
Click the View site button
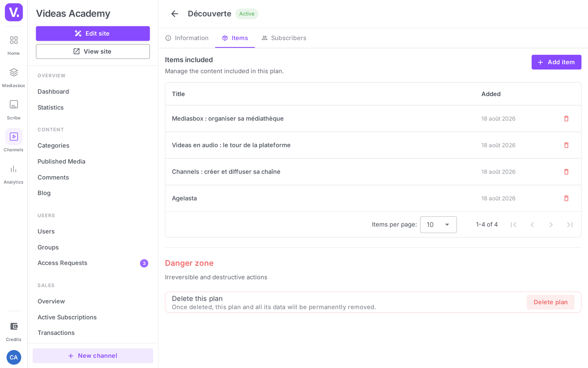tap(93, 52)
